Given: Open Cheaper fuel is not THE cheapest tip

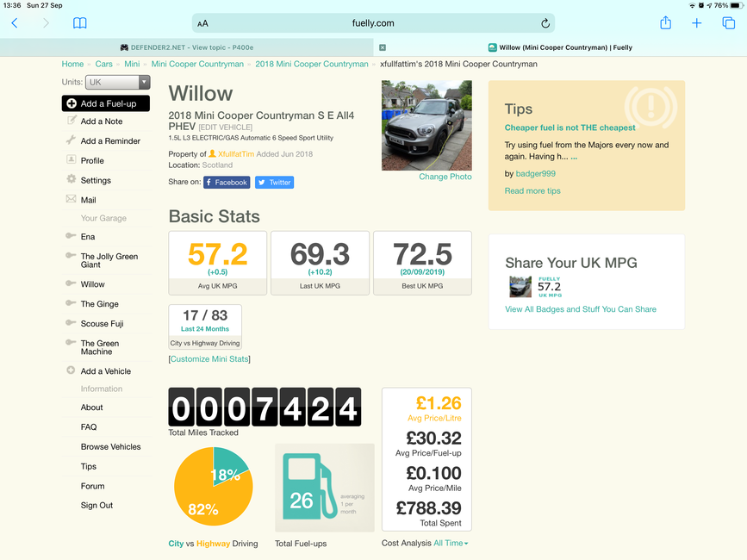Looking at the screenshot, I should [570, 128].
